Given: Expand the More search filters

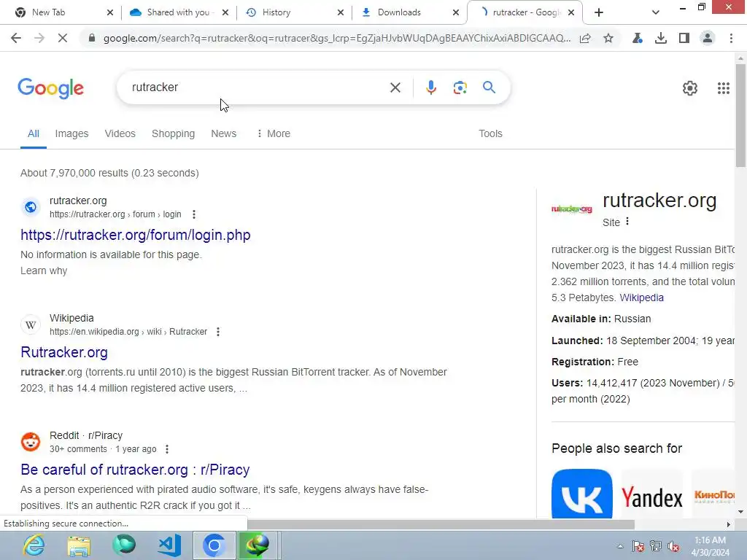Looking at the screenshot, I should [x=273, y=134].
